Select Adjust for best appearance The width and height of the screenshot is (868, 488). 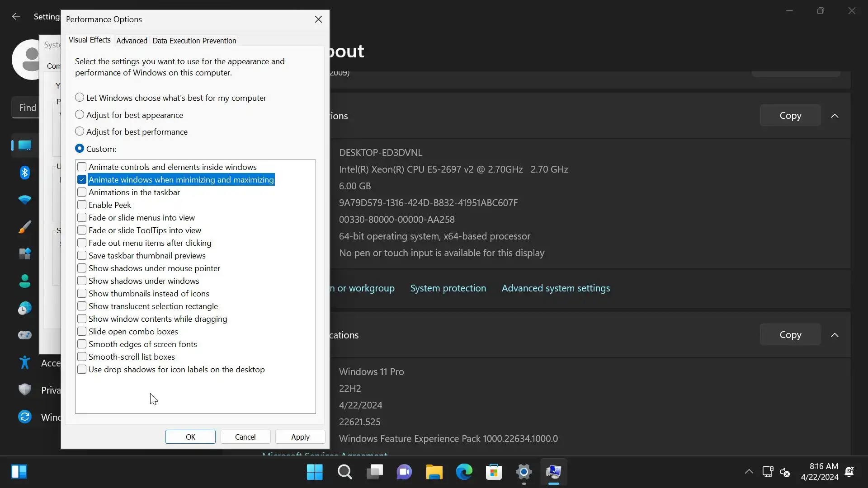click(x=80, y=115)
